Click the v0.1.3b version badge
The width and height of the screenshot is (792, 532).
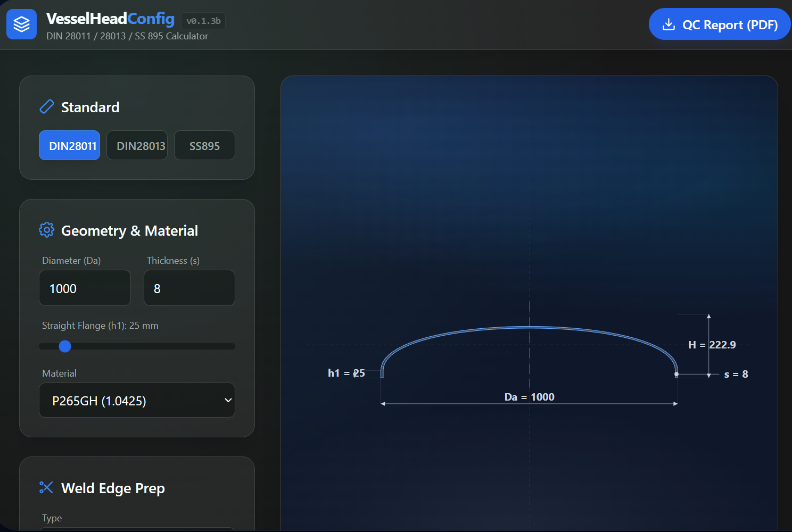203,21
